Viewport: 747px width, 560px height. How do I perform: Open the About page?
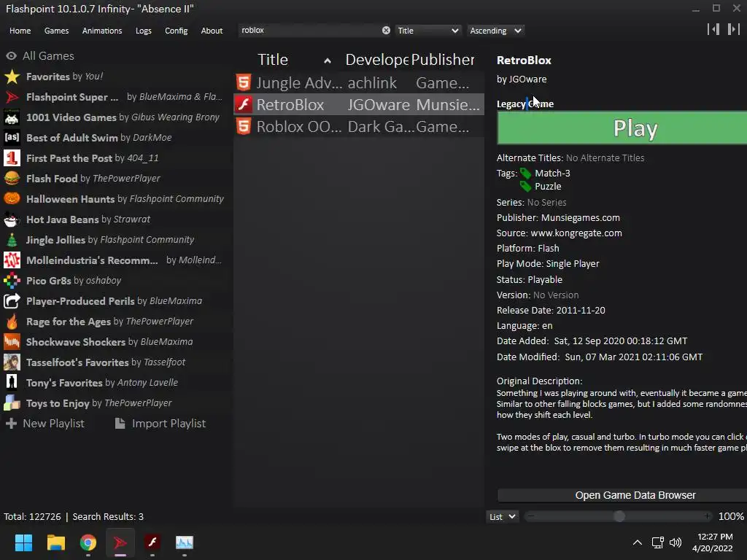tap(212, 31)
